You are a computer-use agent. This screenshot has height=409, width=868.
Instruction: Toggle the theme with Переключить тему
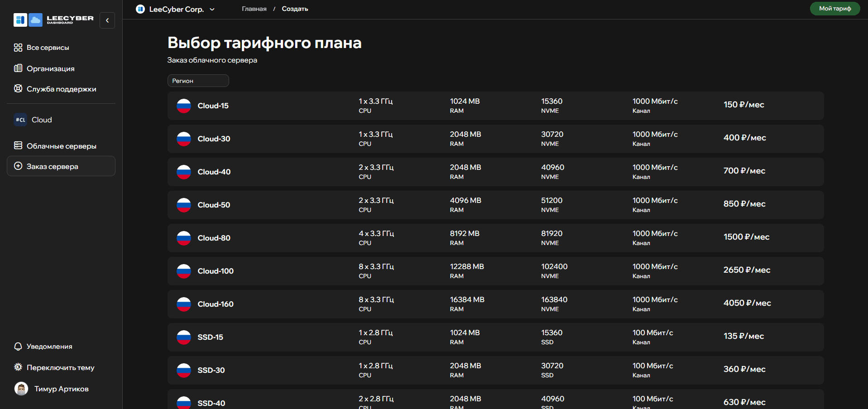[60, 367]
